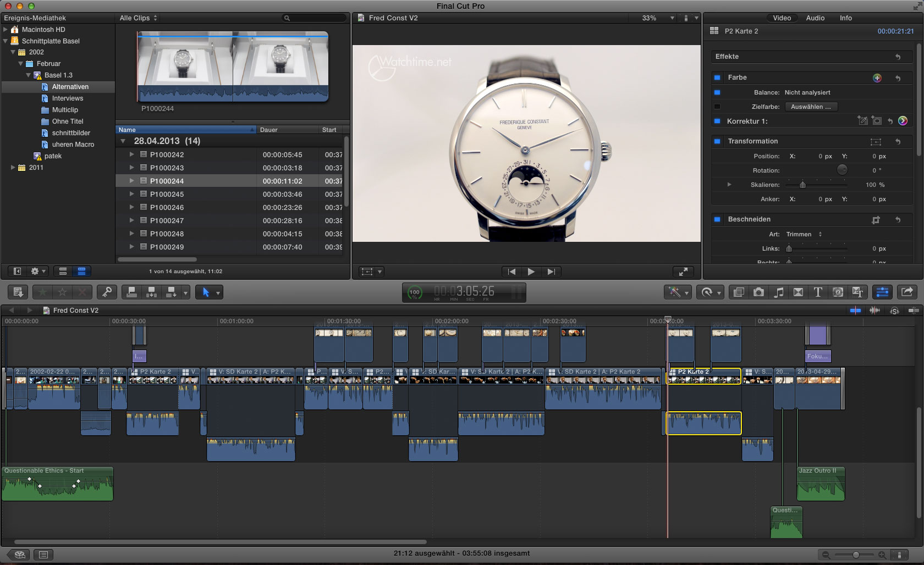Click the import media icon

tap(18, 292)
